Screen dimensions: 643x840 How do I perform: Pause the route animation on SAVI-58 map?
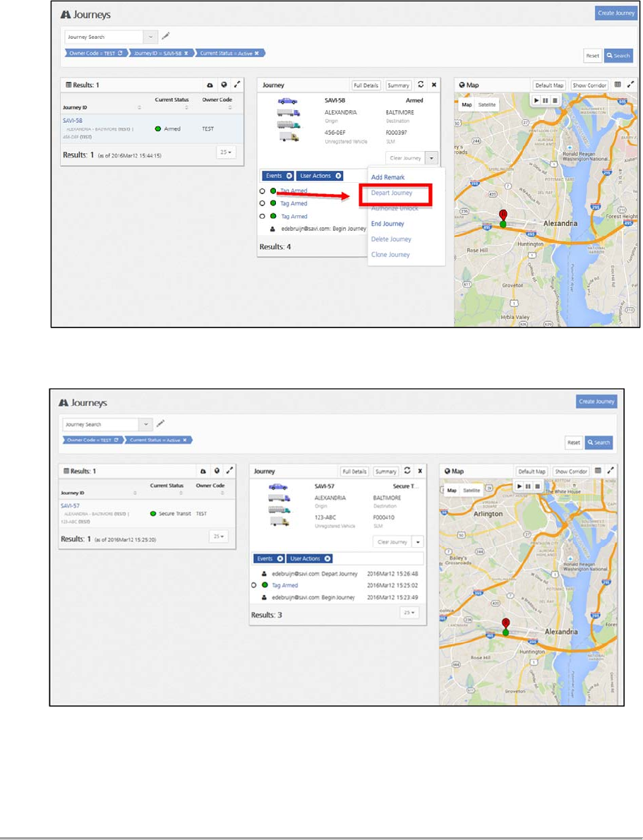pos(546,100)
